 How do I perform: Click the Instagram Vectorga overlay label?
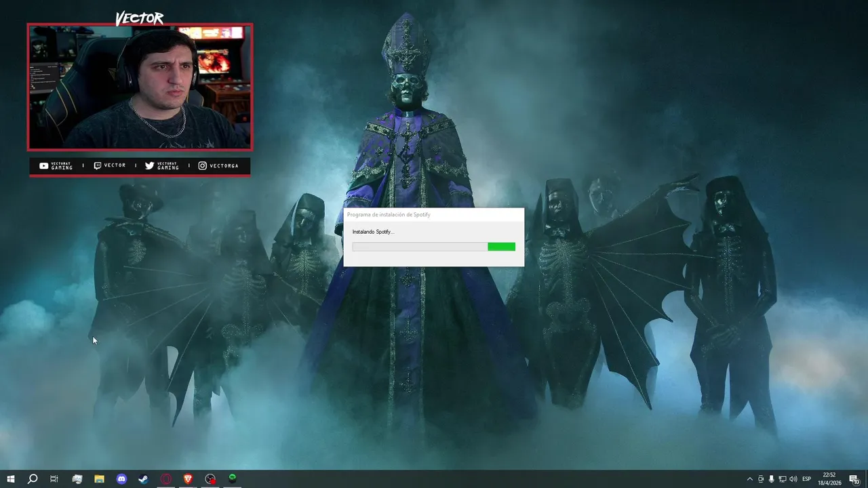[x=218, y=165]
